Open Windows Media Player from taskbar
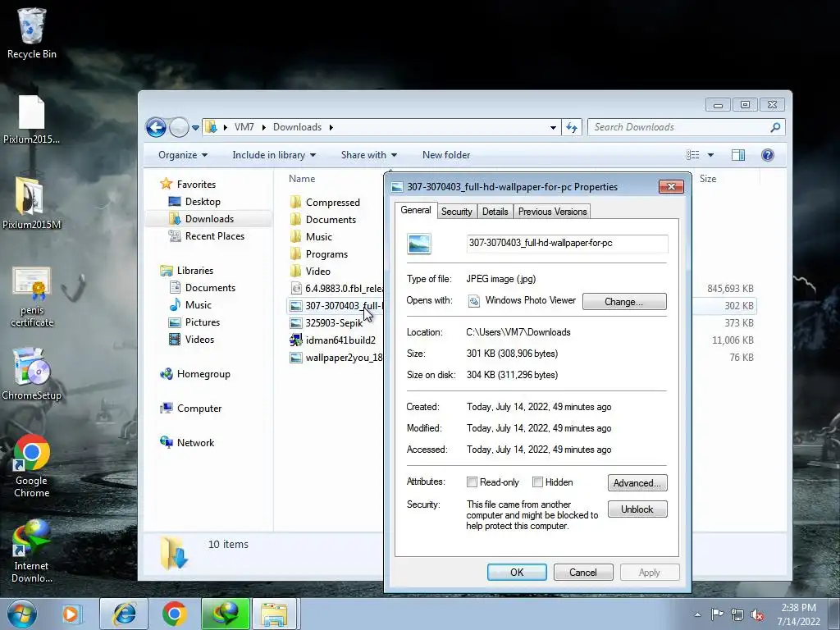 click(x=71, y=614)
